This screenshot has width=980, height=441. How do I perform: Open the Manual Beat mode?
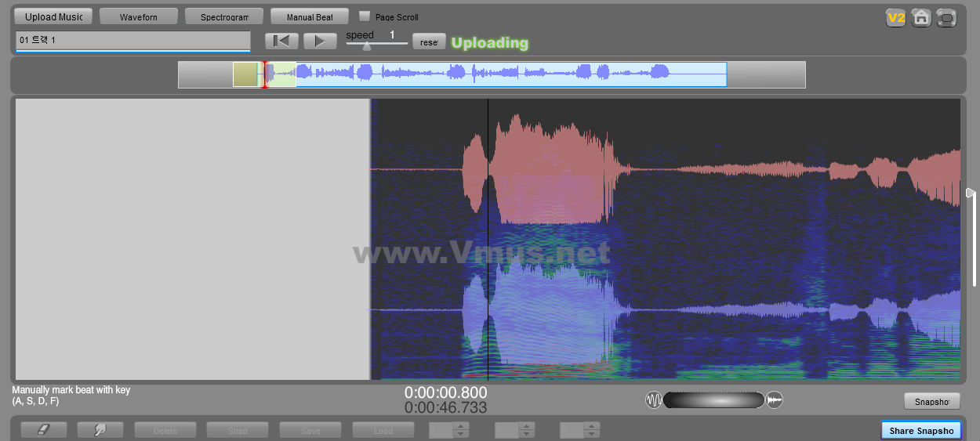click(x=310, y=16)
